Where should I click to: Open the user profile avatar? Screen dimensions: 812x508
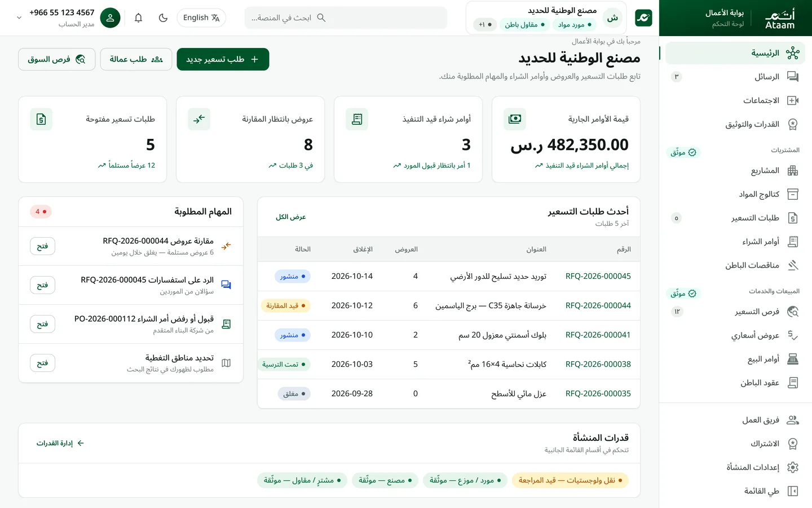110,17
